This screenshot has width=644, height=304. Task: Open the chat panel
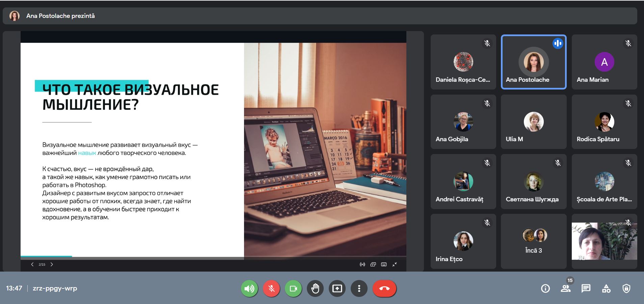click(586, 288)
